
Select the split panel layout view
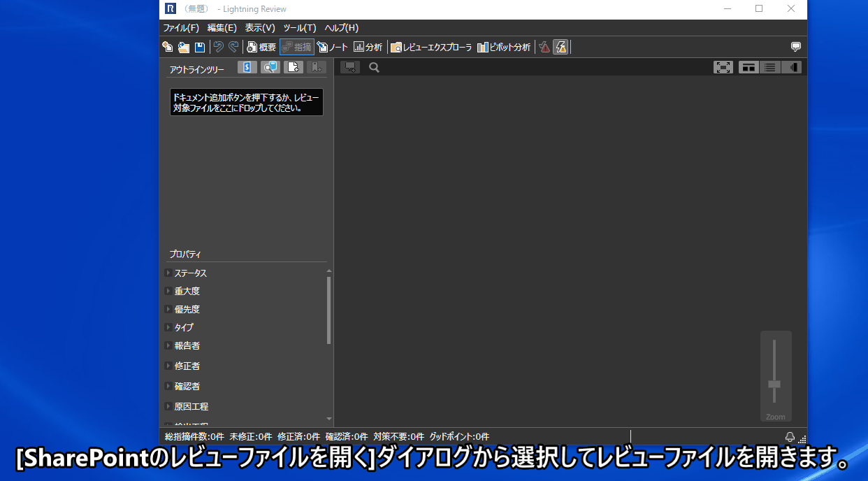749,67
